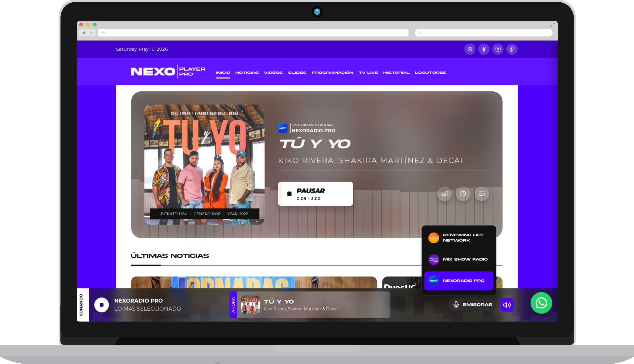Open PROGRAMACIÓN menu item

coord(332,73)
